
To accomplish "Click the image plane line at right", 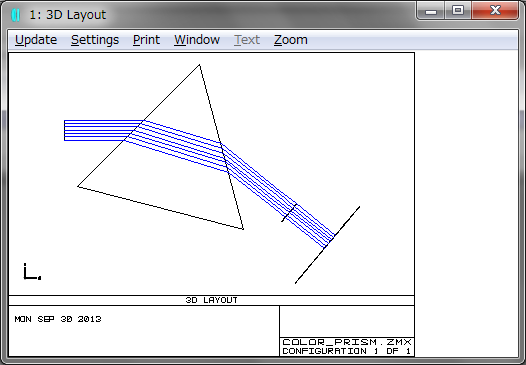I will coord(327,245).
